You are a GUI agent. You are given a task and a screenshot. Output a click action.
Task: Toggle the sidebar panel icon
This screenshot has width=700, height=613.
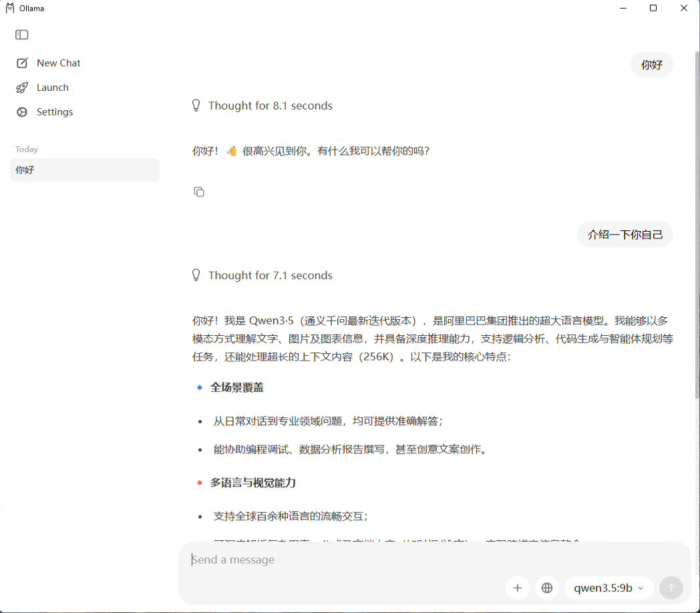tap(21, 34)
